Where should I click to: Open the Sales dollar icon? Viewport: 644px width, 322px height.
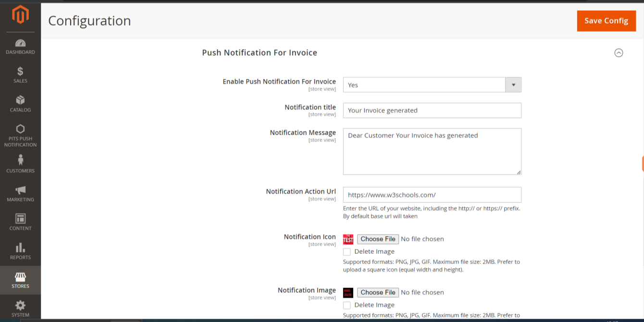click(20, 72)
